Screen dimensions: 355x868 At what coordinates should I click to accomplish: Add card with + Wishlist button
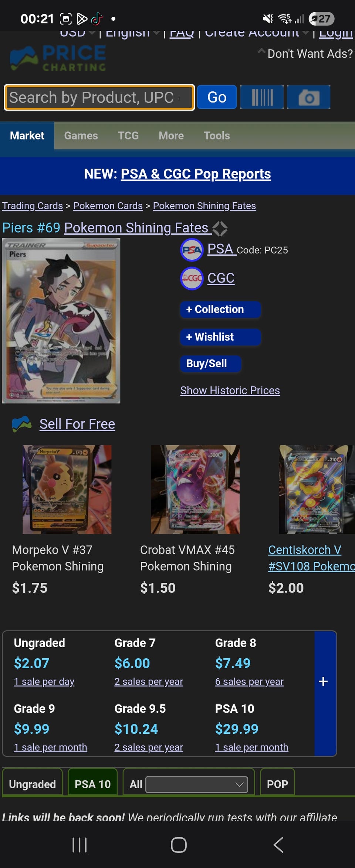pyautogui.click(x=220, y=337)
